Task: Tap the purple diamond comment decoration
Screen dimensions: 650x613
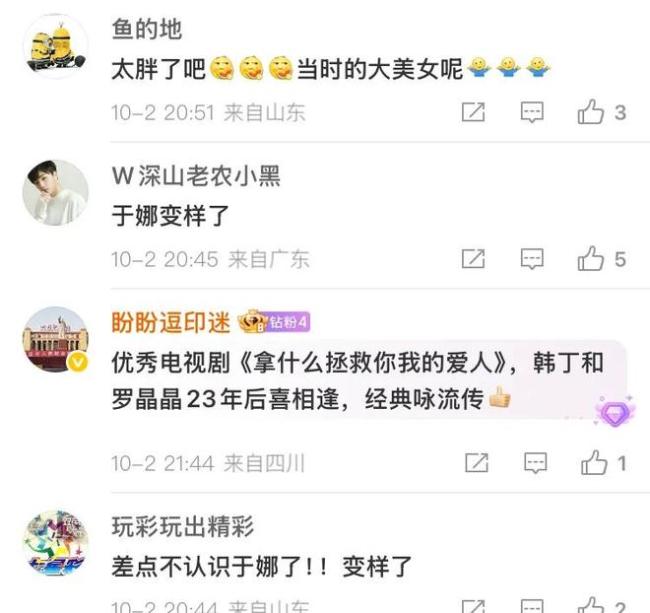Action: pos(615,412)
